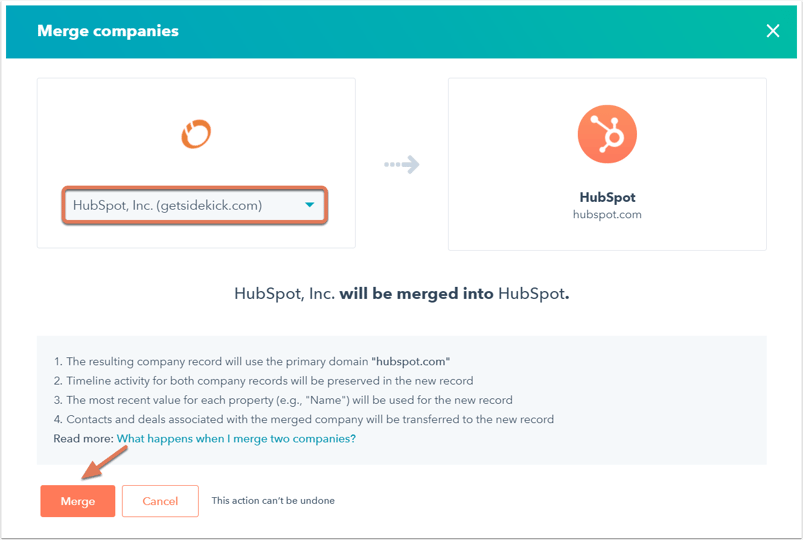Click the 'Merge companies' dialog title

(x=108, y=31)
